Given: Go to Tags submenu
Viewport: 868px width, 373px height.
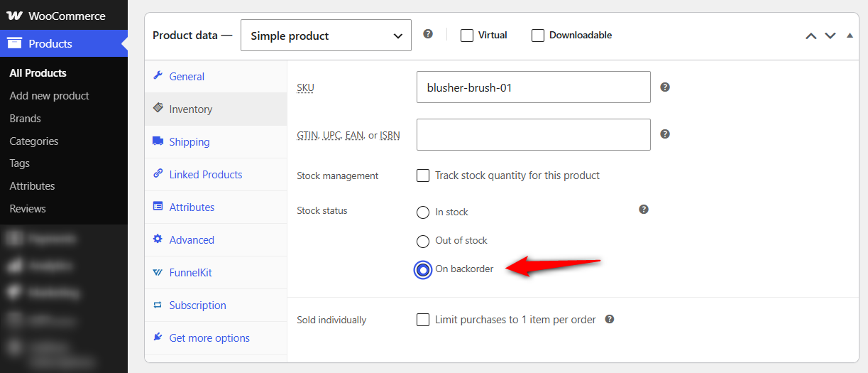Looking at the screenshot, I should [19, 163].
